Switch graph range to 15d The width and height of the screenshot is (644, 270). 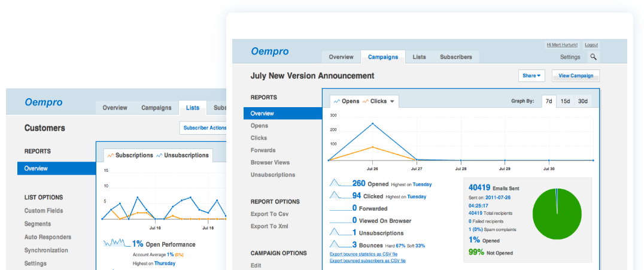(x=565, y=101)
